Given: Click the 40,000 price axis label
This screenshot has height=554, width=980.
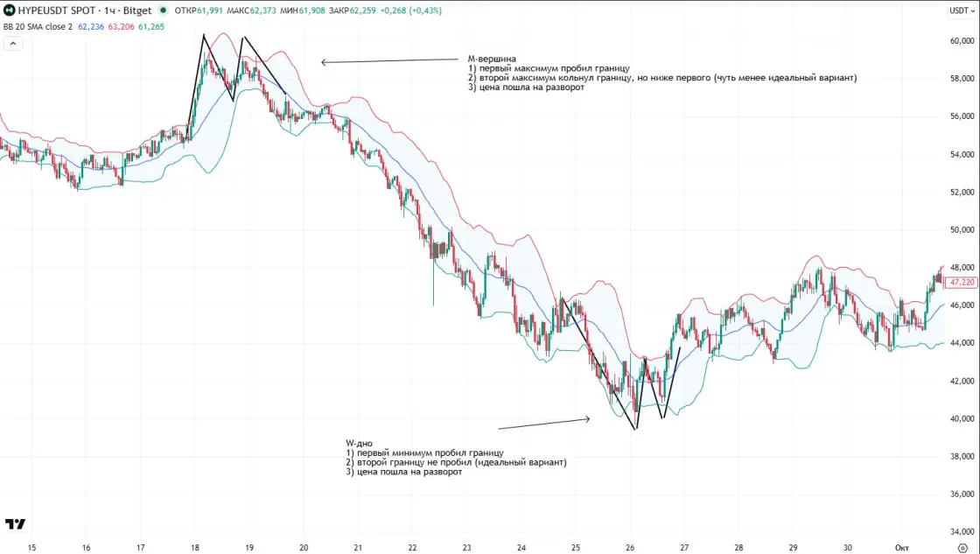Looking at the screenshot, I should [x=962, y=419].
